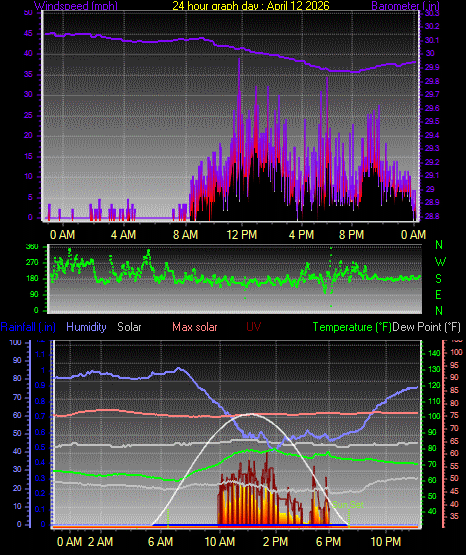Click the '10 PM' label on lower graph
466x555 pixels.
pos(386,541)
